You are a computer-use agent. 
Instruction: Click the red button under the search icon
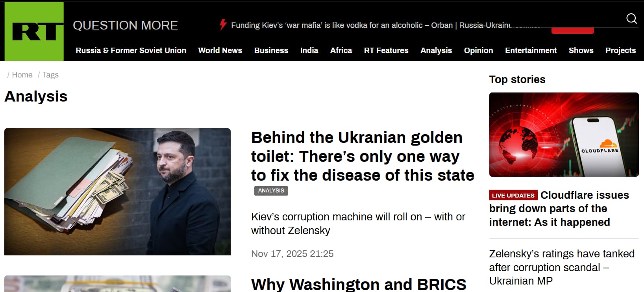pos(572,31)
